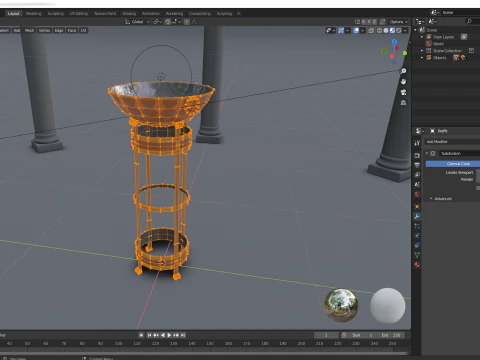Viewport: 480px width, 360px height.
Task: Switch to UV Editing workspace tab
Action: point(79,14)
